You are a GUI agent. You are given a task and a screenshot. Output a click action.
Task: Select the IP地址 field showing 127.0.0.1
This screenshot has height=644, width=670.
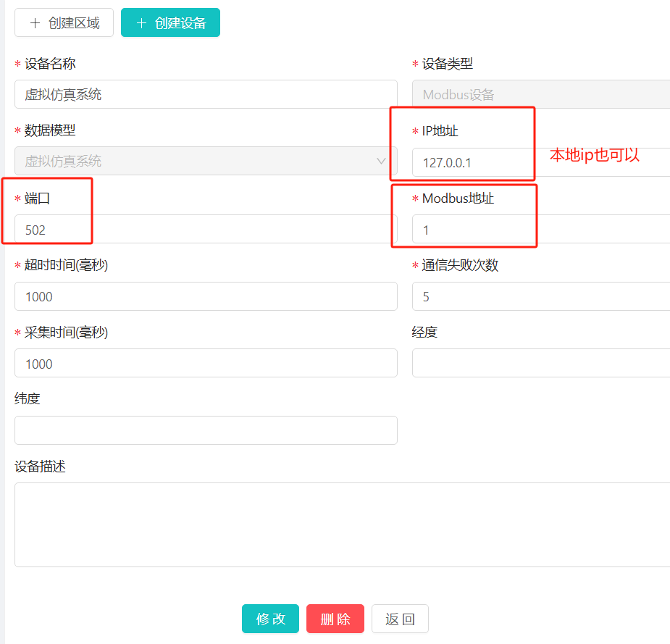pyautogui.click(x=540, y=162)
